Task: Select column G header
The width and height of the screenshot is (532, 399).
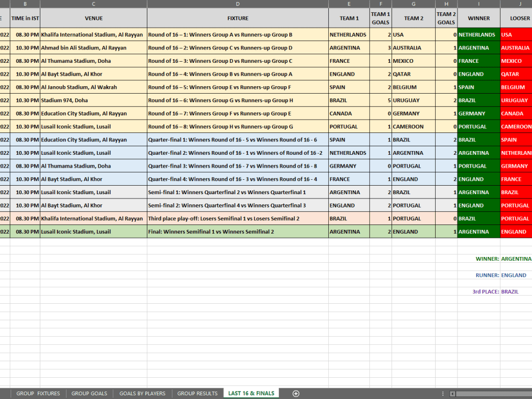Action: (413, 4)
